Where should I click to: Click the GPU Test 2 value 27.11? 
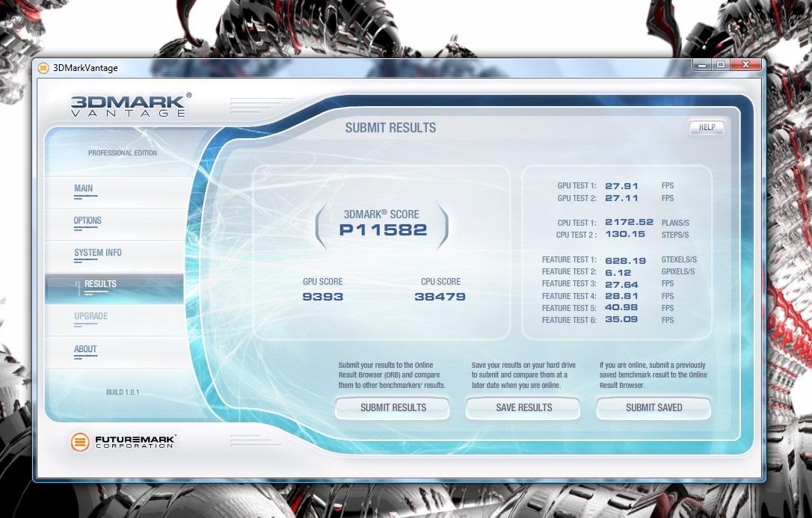621,198
